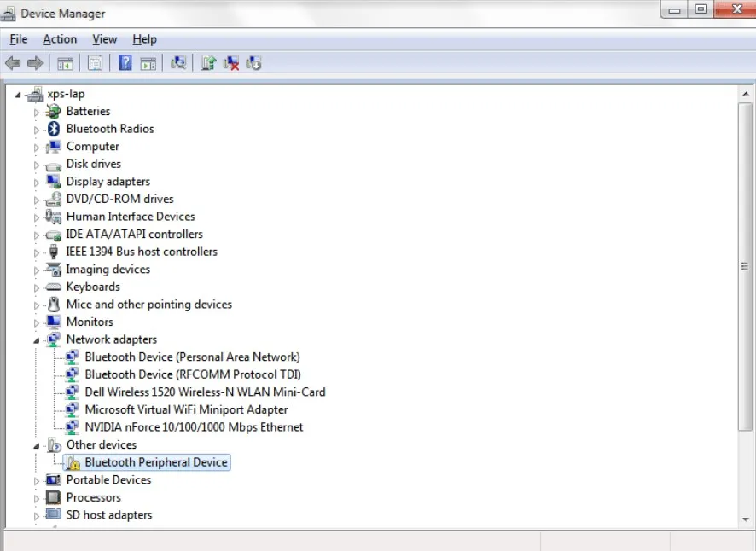This screenshot has height=551, width=756.
Task: Click the Disable device toolbar icon
Action: [253, 63]
